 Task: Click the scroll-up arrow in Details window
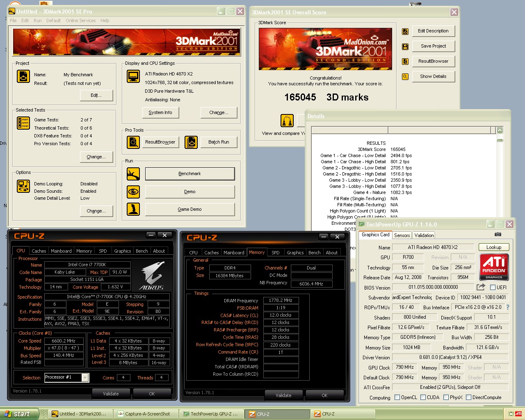(500, 130)
